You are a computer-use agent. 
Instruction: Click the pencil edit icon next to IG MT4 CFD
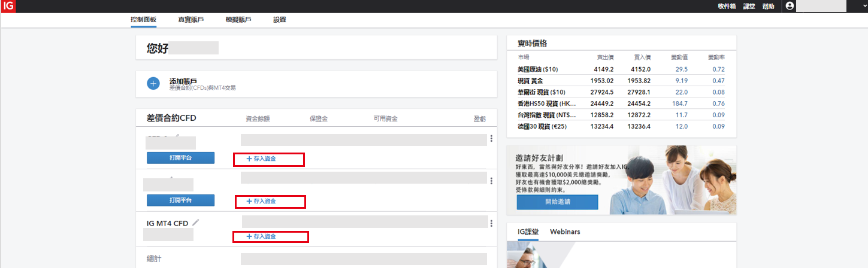point(196,223)
